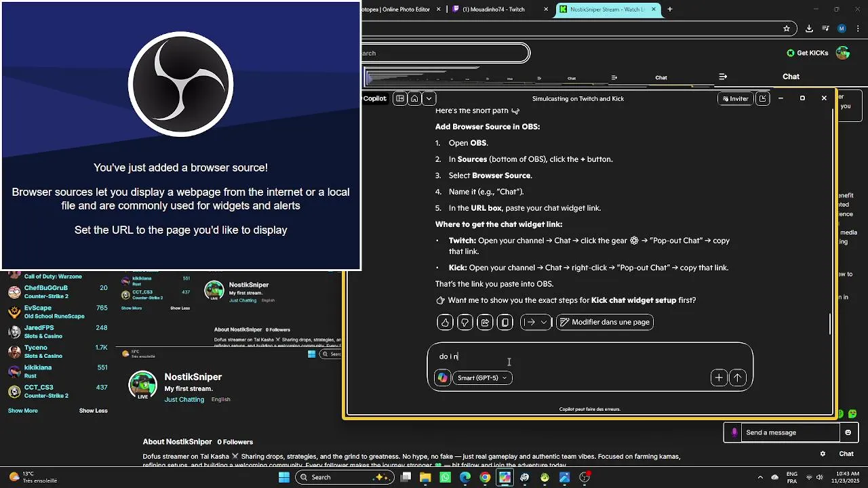Open the Kick user avatar menu
Image resolution: width=868 pixels, height=488 pixels.
pyautogui.click(x=843, y=53)
